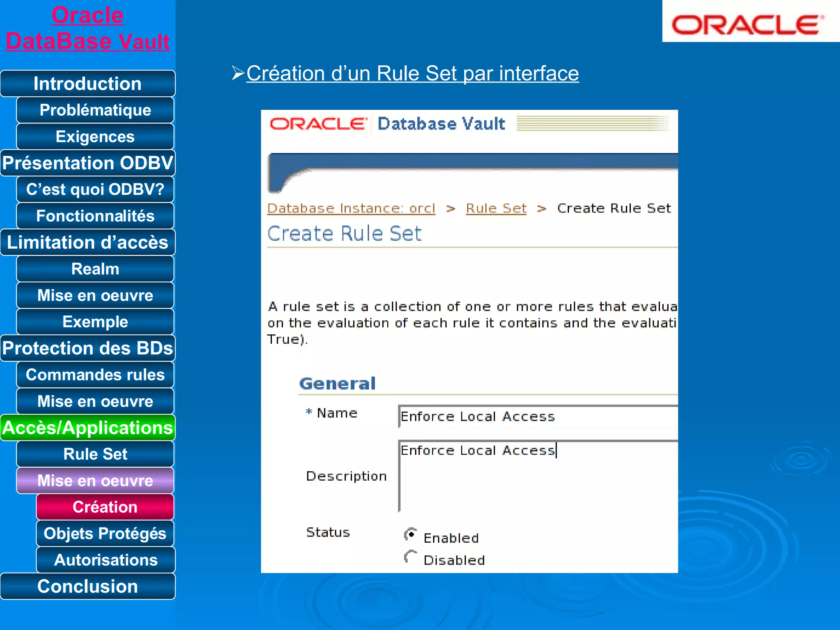This screenshot has width=840, height=630.
Task: Select the Objets Protégés item
Action: (105, 534)
